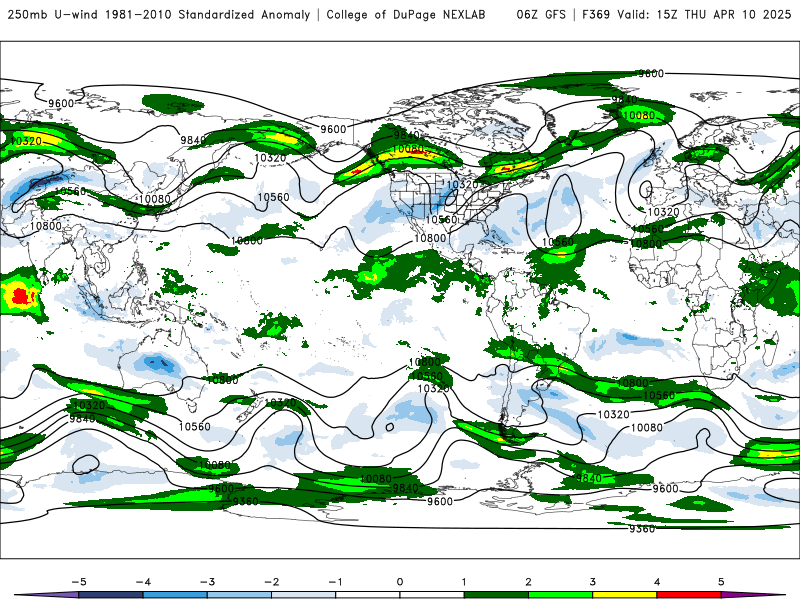Click the "1981-2010 Standardized Anomaly" title text
The image size is (800, 600).
208,14
